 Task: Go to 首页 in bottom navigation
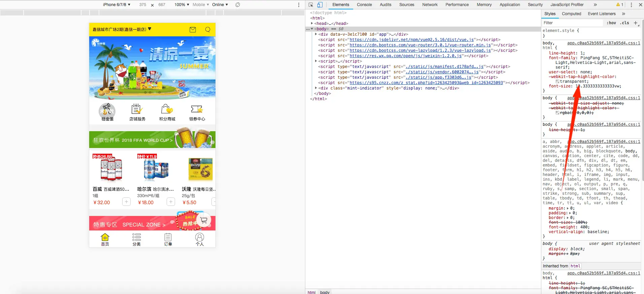pos(105,240)
